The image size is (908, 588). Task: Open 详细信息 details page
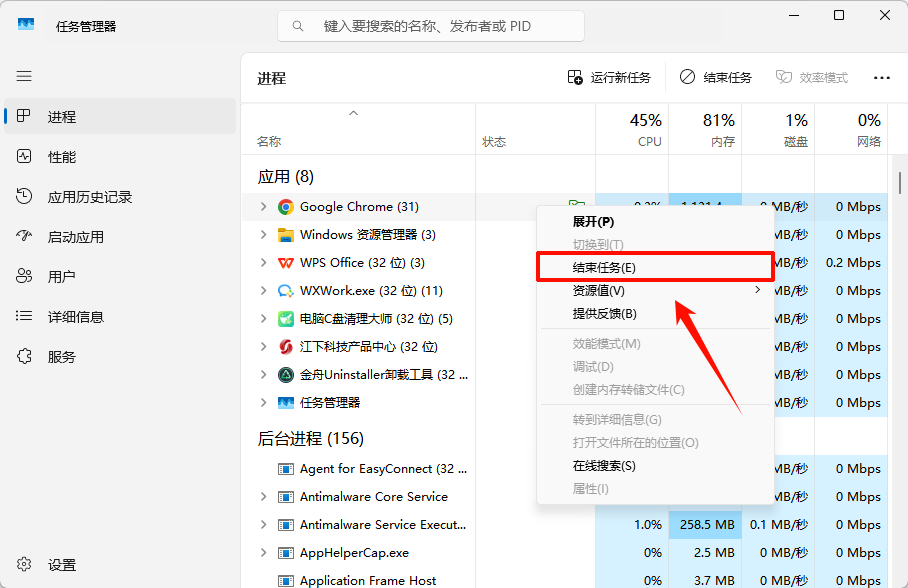tap(75, 317)
